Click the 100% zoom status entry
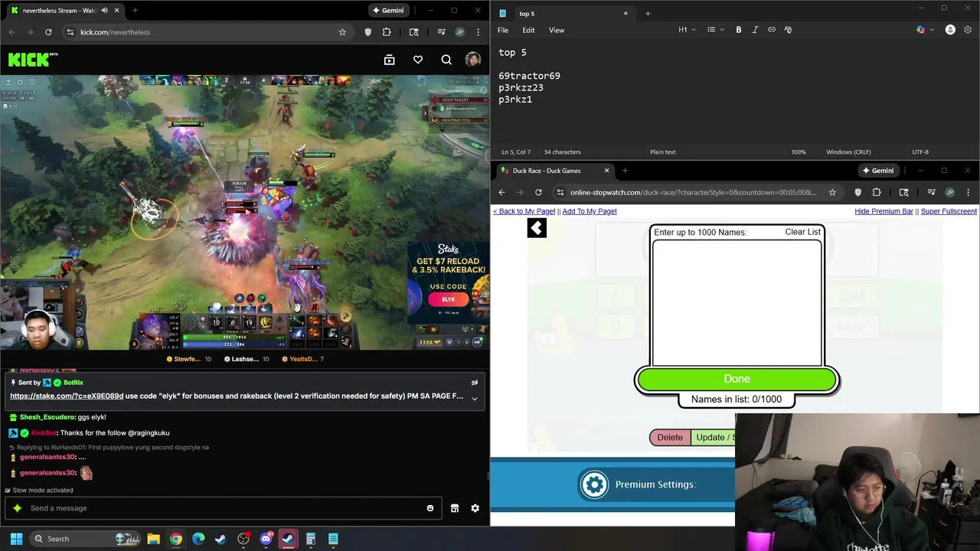980x551 pixels. point(799,152)
